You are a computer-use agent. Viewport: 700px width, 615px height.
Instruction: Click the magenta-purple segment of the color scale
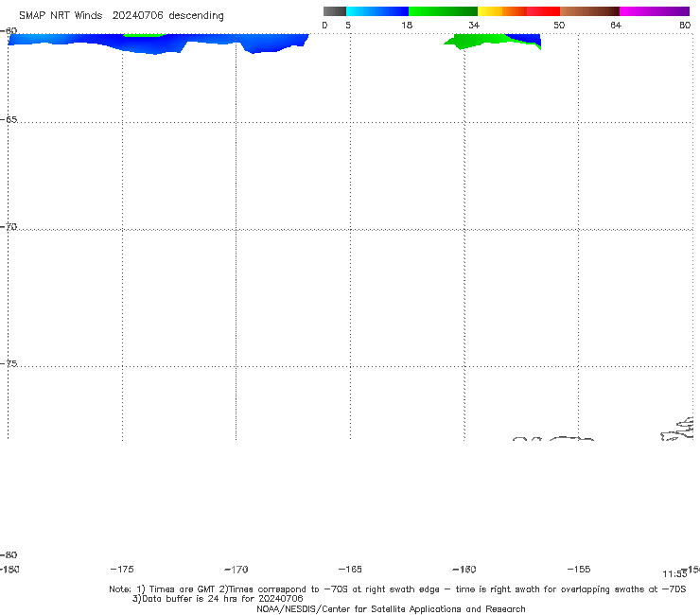coord(655,11)
